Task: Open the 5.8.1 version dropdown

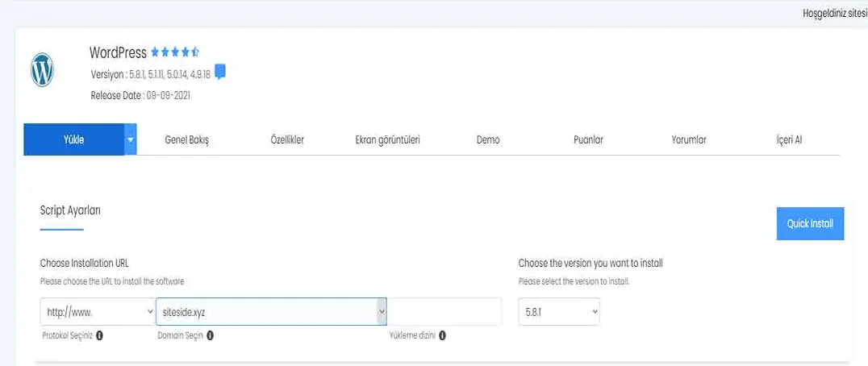Action: pos(559,312)
